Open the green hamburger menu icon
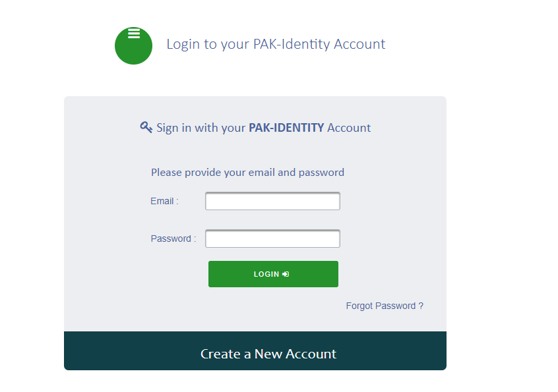The image size is (558, 392). click(133, 45)
